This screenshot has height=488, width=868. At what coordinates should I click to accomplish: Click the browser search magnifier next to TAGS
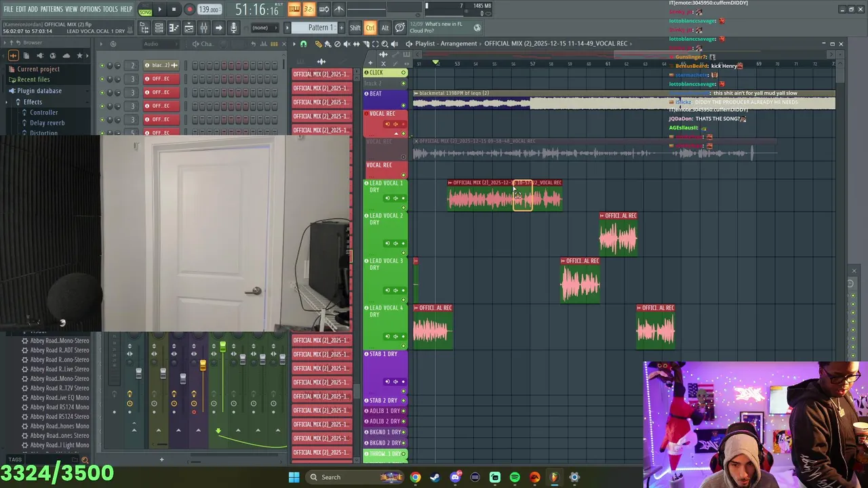coord(85,460)
